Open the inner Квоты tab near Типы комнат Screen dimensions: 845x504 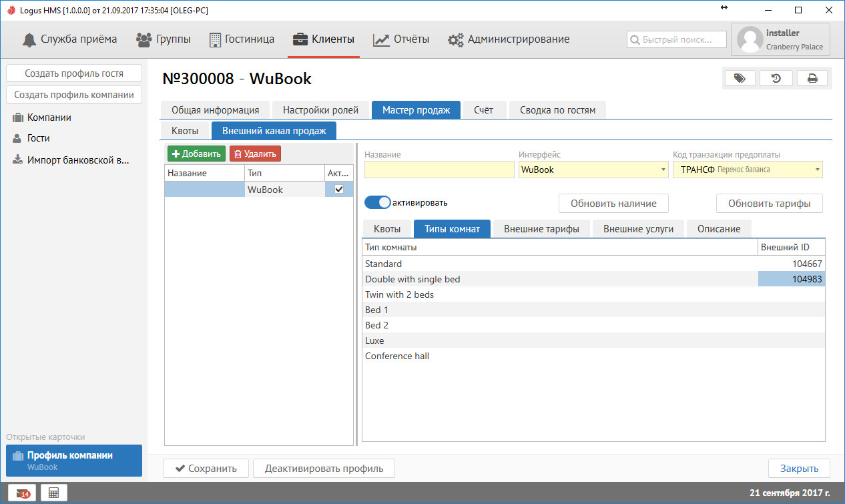click(387, 229)
